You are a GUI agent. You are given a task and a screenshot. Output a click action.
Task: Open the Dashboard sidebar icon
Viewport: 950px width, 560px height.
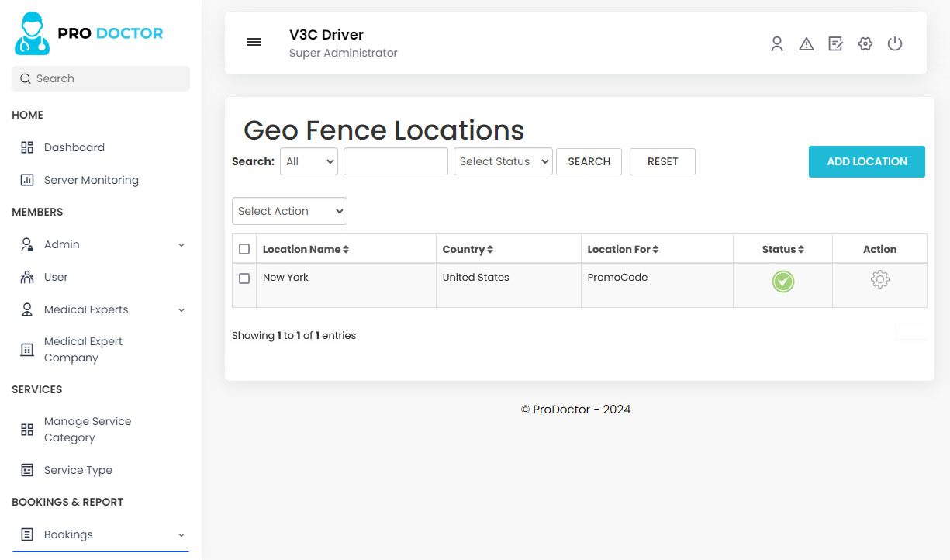pos(26,147)
